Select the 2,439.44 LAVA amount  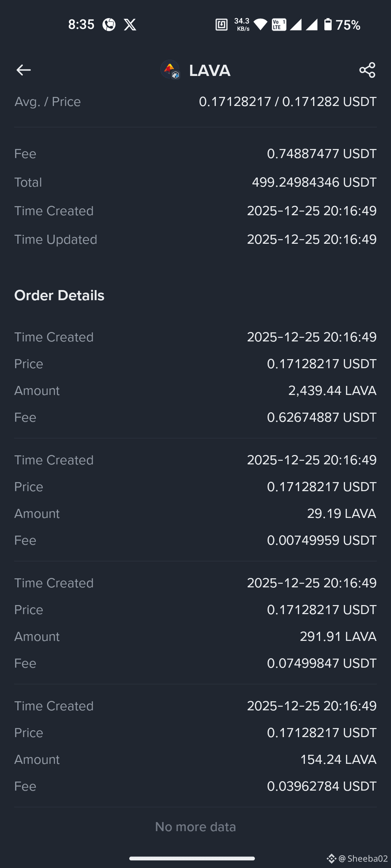(332, 391)
